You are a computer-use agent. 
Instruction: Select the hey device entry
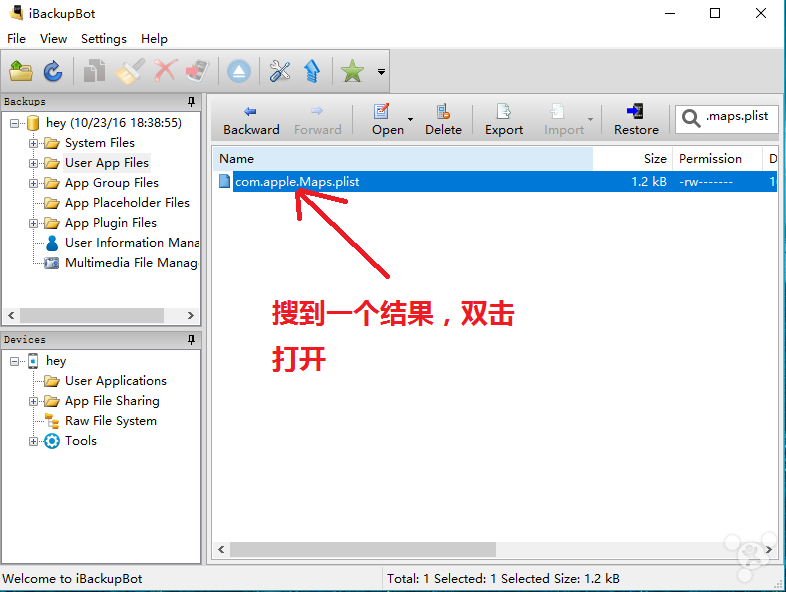(x=56, y=361)
